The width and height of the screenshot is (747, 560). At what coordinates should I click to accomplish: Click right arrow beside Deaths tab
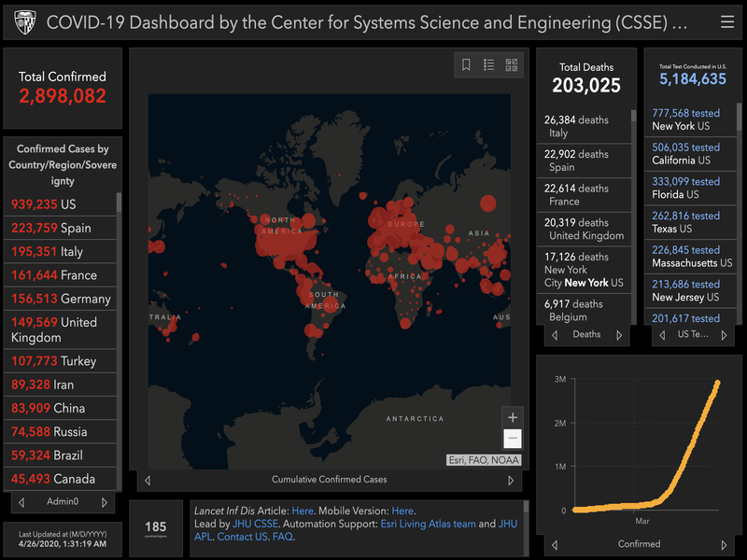pyautogui.click(x=619, y=335)
